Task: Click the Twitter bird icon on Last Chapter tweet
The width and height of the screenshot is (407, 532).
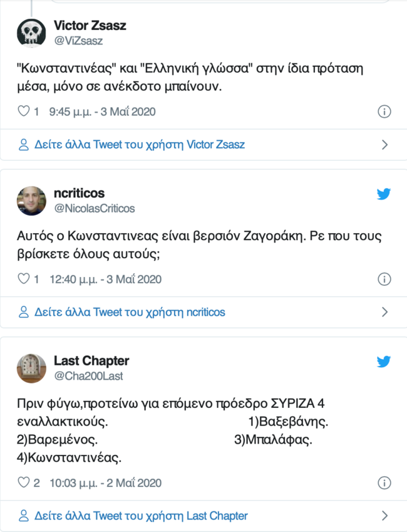Action: pyautogui.click(x=384, y=361)
